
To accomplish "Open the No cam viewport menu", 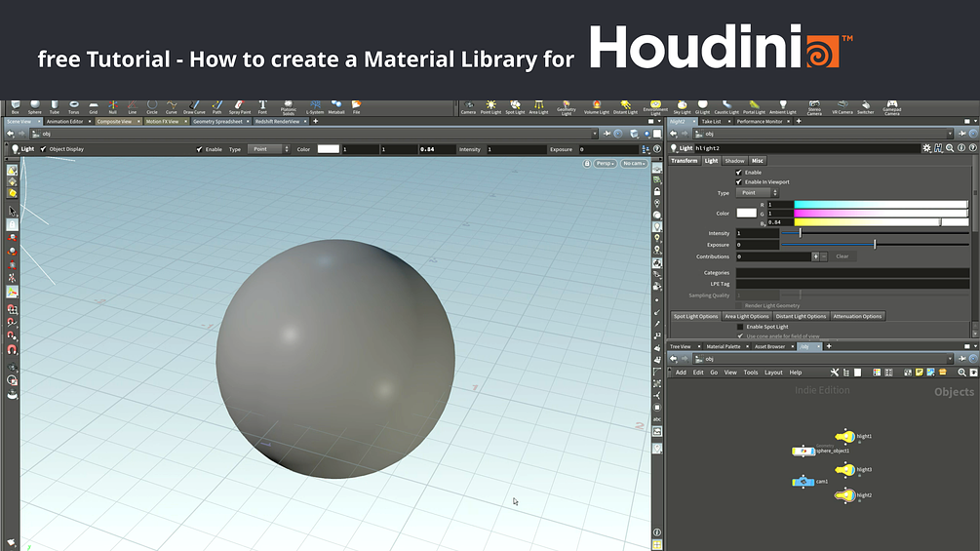I will pos(634,164).
